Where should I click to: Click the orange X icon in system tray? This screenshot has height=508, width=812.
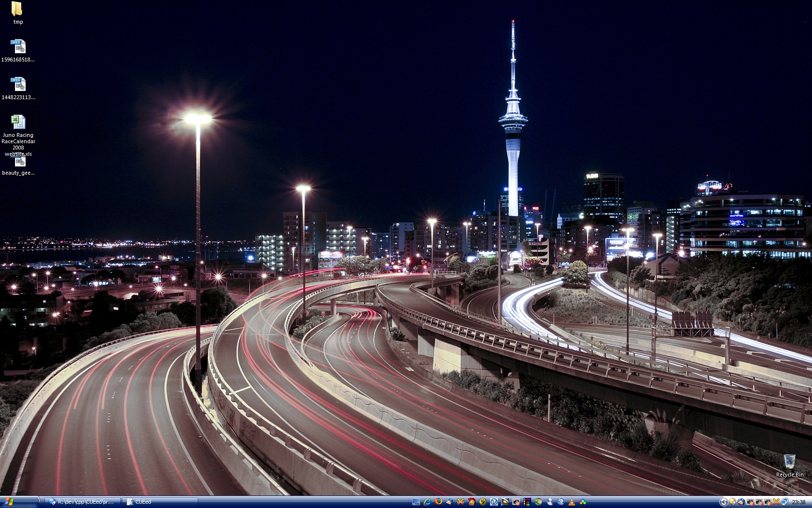[x=776, y=502]
